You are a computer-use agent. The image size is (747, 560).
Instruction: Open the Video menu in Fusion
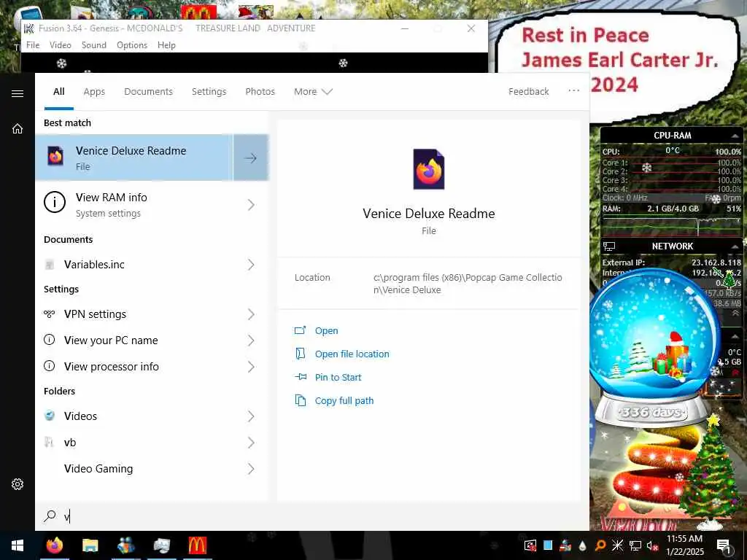point(61,45)
